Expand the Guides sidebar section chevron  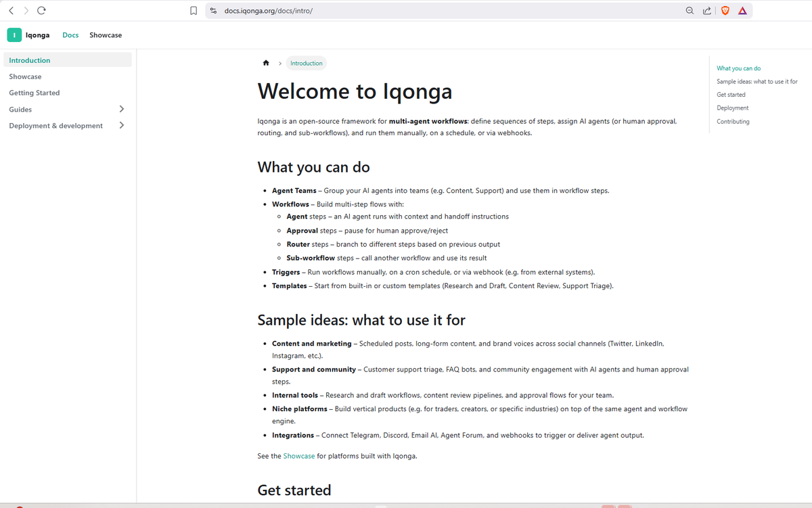coord(122,109)
